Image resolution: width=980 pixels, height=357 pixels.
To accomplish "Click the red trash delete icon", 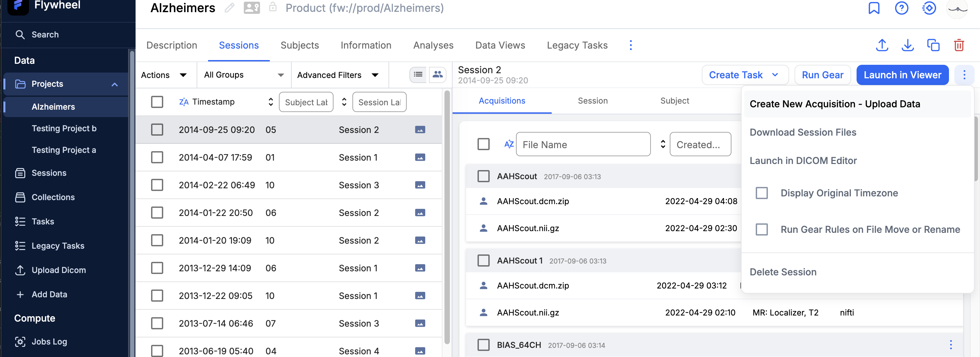I will coord(959,45).
